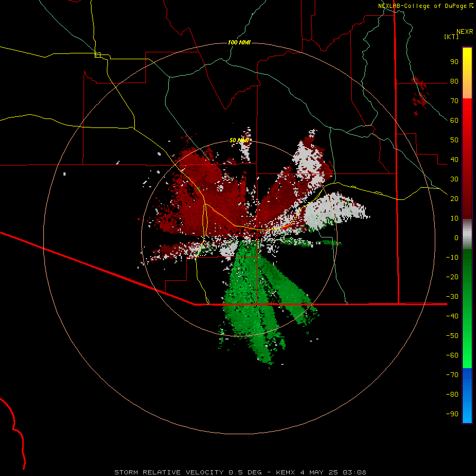Click the 100 NMI range ring label
This screenshot has width=476, height=476.
coord(239,42)
